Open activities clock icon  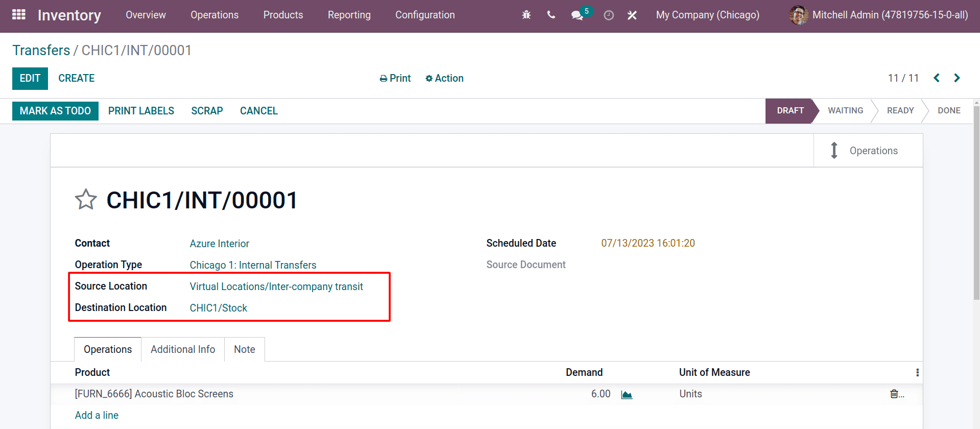click(609, 15)
